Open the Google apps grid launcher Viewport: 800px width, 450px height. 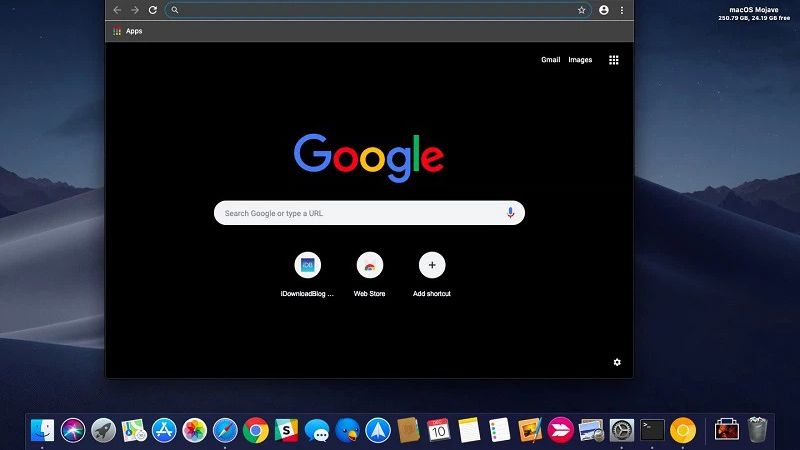click(614, 60)
